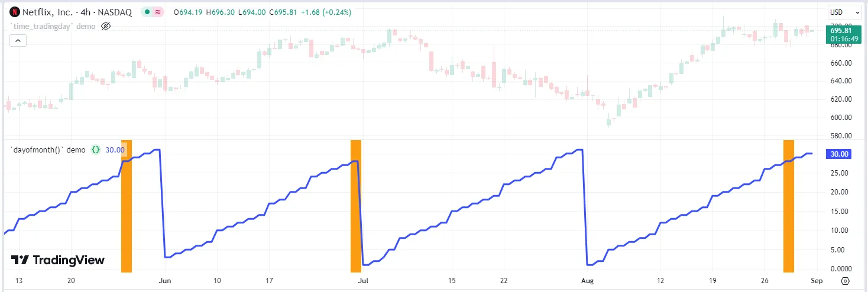Click the `time_tradingday` demo legend label
The width and height of the screenshot is (868, 292).
(53, 26)
